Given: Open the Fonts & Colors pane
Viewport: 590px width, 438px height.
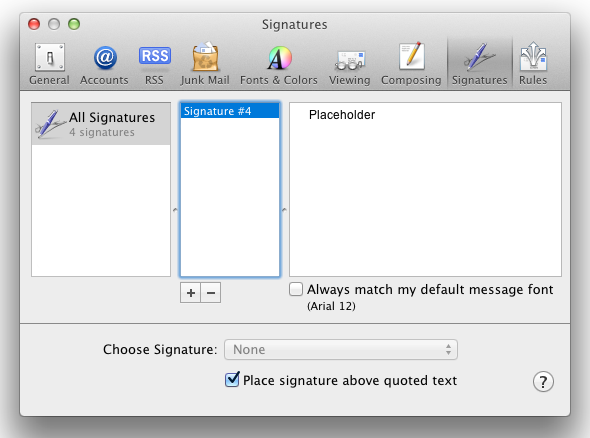Looking at the screenshot, I should tap(279, 64).
